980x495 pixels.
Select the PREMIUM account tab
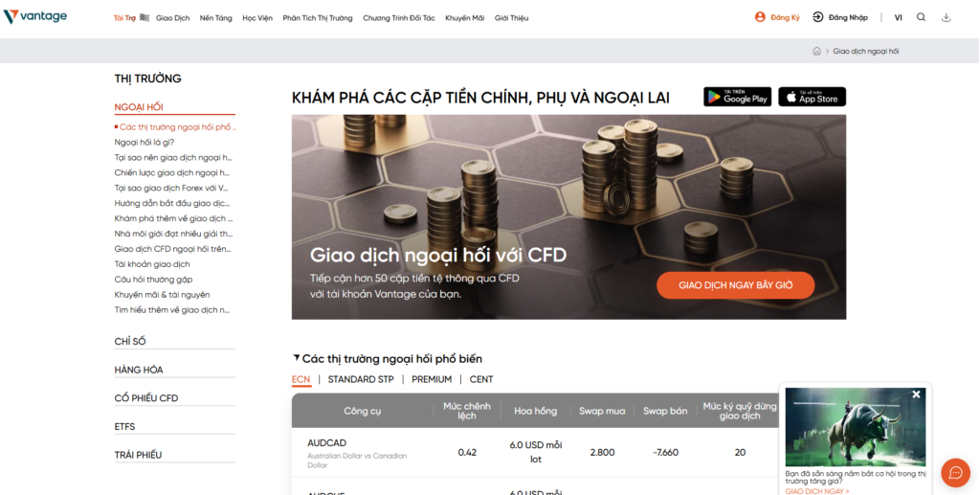click(x=432, y=379)
